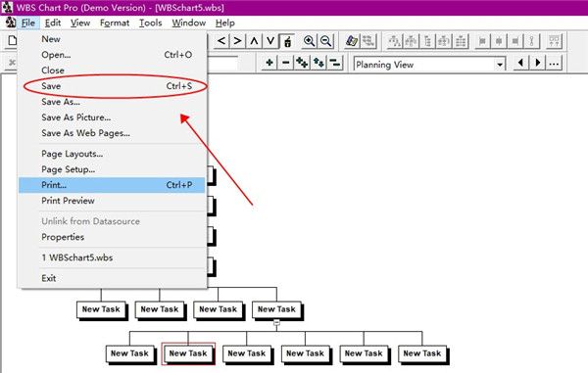588x373 pixels.
Task: Select Print Preview menu entry
Action: coord(112,201)
